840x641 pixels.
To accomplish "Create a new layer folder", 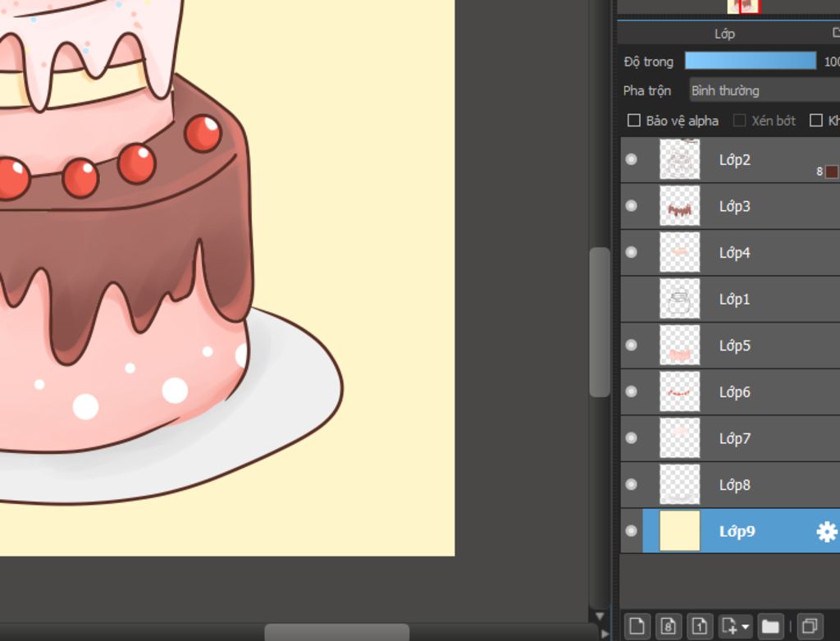I will pos(770,625).
